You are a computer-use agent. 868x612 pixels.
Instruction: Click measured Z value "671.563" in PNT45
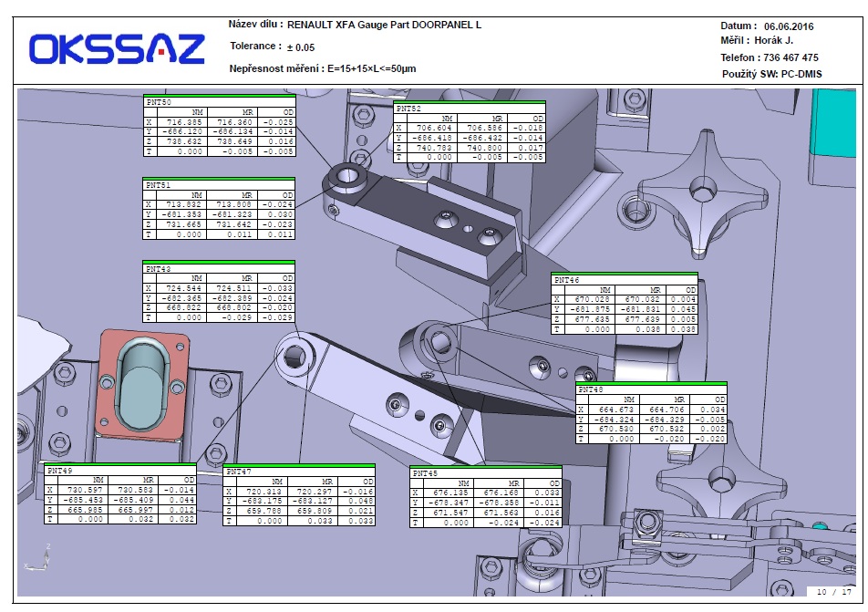[x=501, y=513]
